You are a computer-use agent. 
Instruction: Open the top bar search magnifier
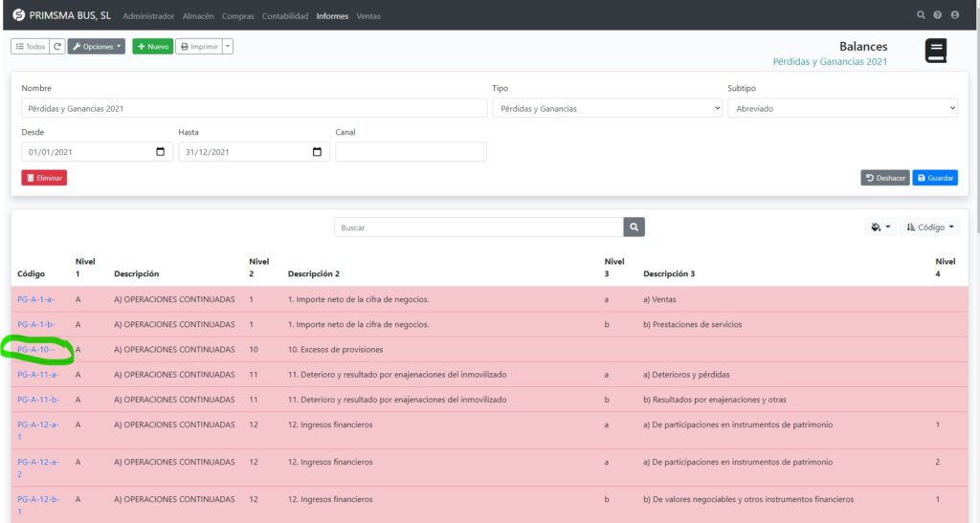(921, 15)
